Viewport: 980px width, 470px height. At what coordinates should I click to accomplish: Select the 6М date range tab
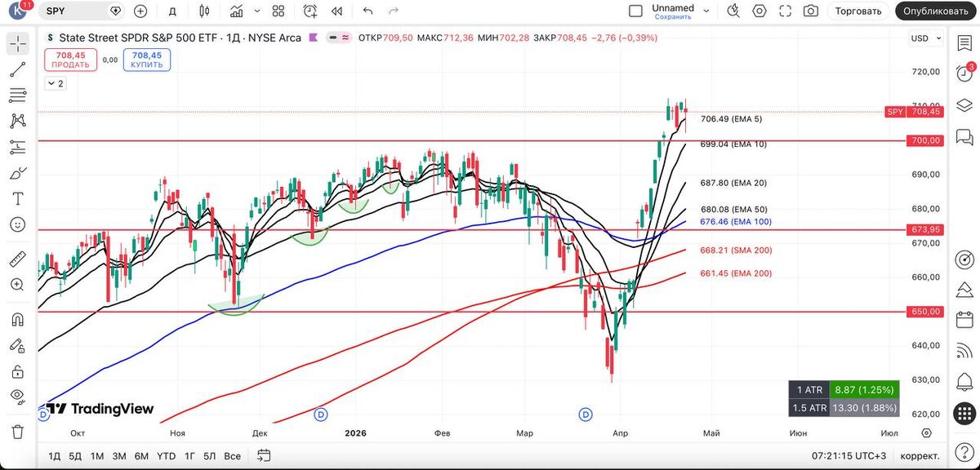click(141, 455)
